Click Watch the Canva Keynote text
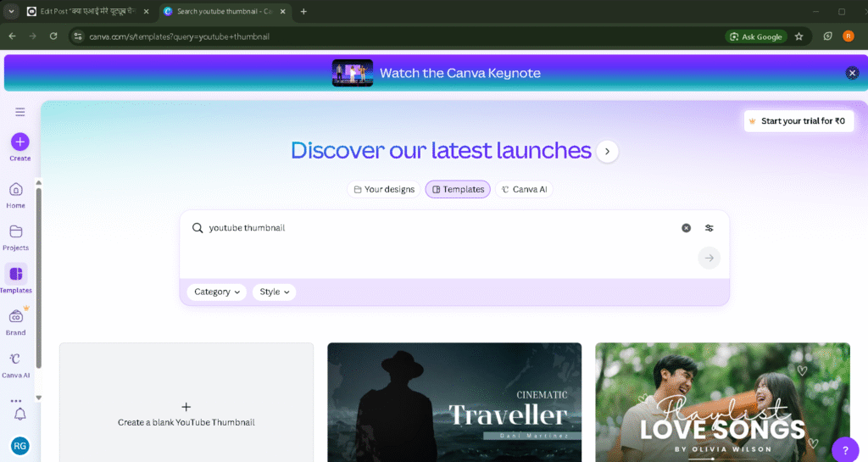Screen dimensions: 868x462 pyautogui.click(x=460, y=73)
